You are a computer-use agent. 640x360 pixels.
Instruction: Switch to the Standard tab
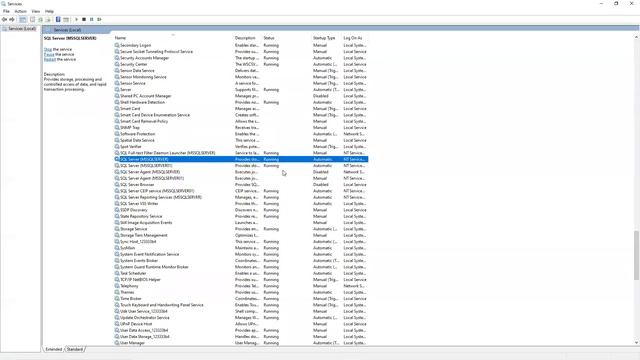pos(75,349)
